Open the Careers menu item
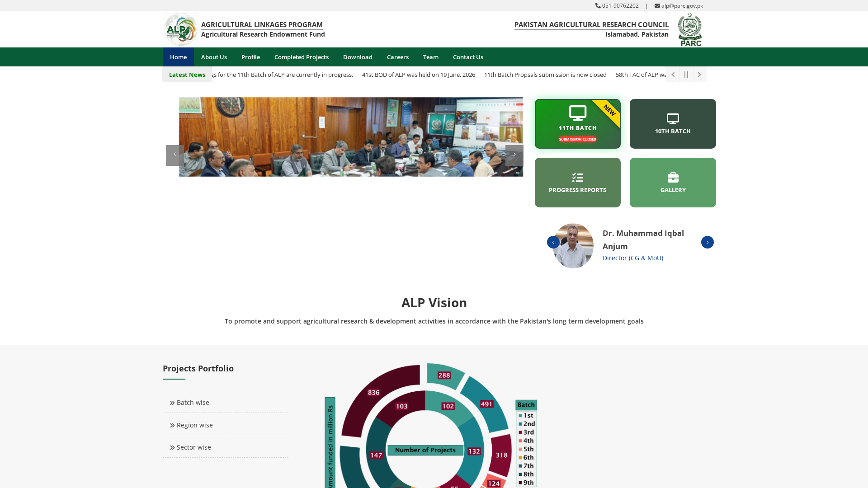Viewport: 868px width, 488px height. tap(398, 57)
